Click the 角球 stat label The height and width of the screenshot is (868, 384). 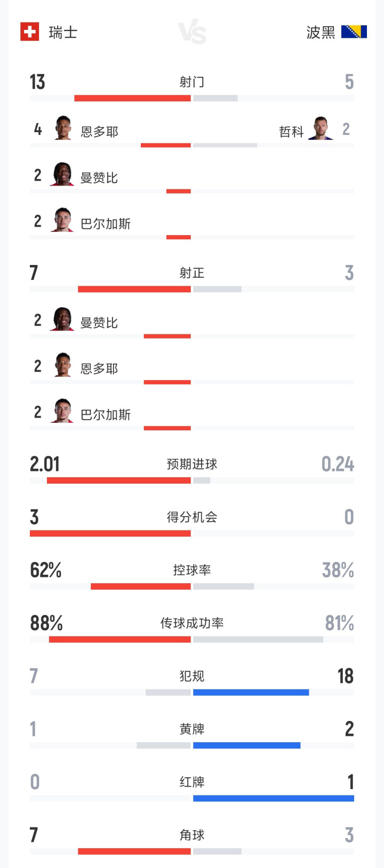tap(192, 835)
